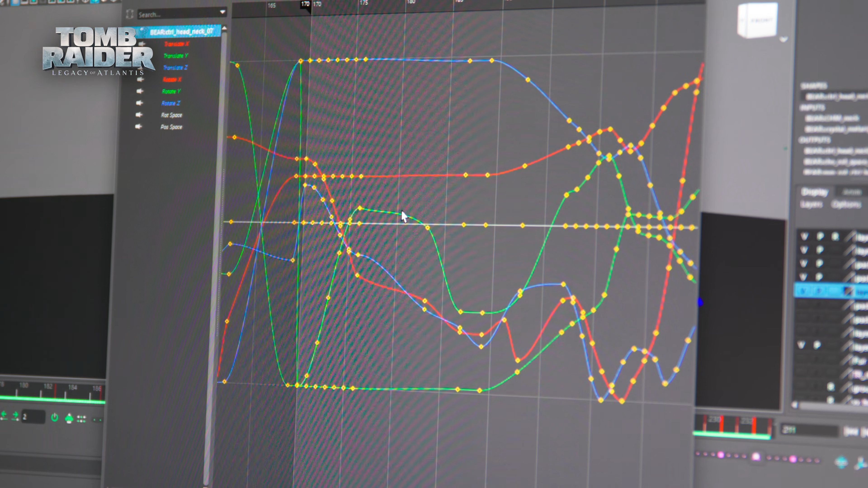
Task: Toggle the V visibility of the first layer
Action: click(804, 236)
